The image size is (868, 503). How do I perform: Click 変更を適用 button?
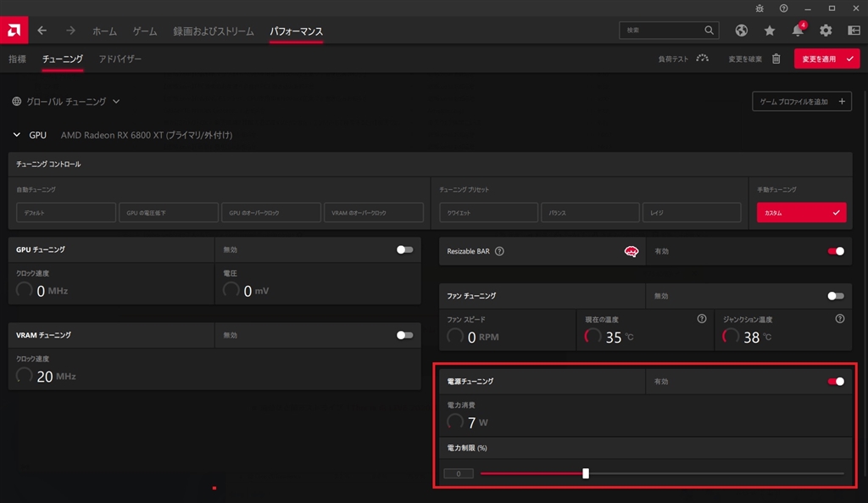[x=826, y=59]
